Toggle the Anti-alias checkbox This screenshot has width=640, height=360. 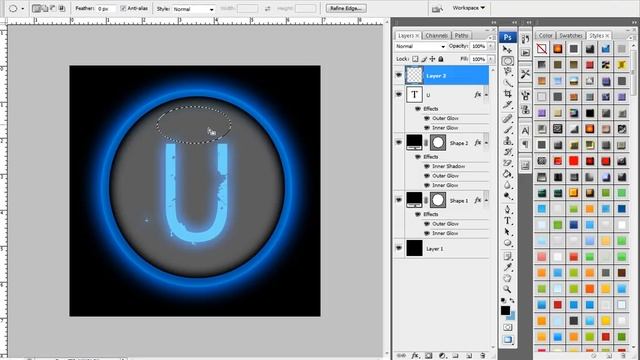pyautogui.click(x=123, y=8)
